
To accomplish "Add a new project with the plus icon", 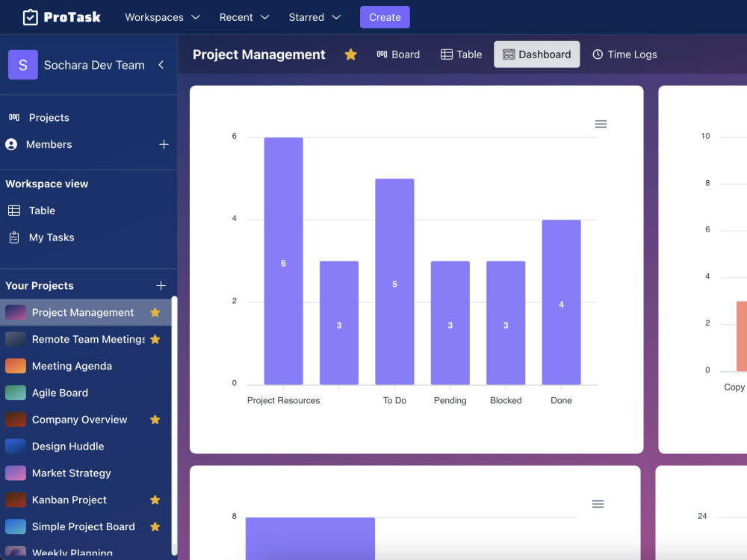I will click(161, 285).
